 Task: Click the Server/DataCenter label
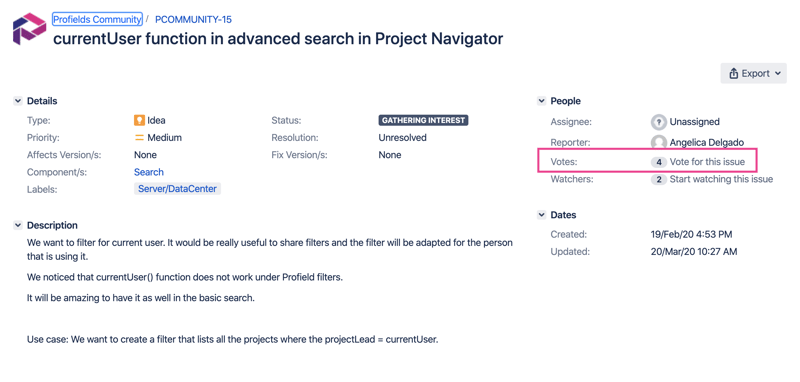177,189
